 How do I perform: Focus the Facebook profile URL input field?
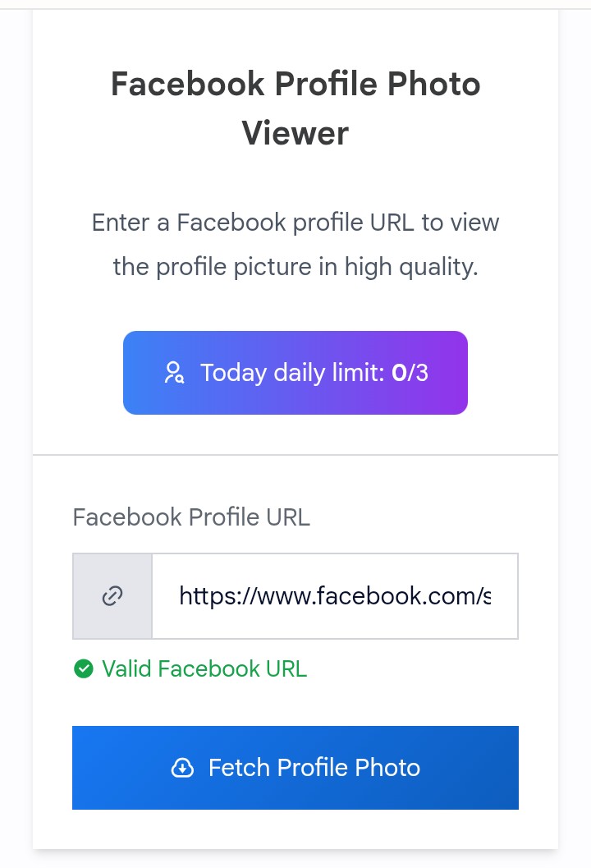pos(335,596)
